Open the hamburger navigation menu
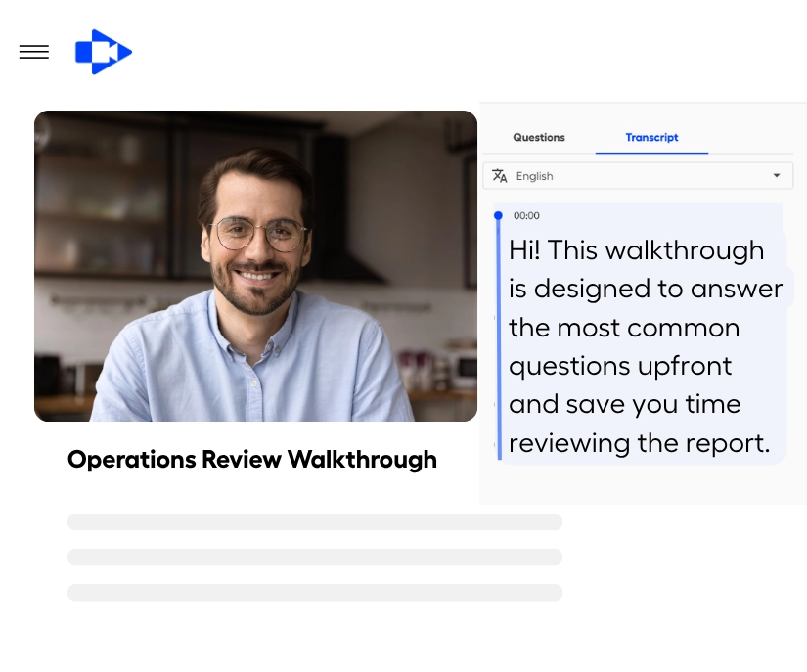The height and width of the screenshot is (672, 807). (33, 52)
